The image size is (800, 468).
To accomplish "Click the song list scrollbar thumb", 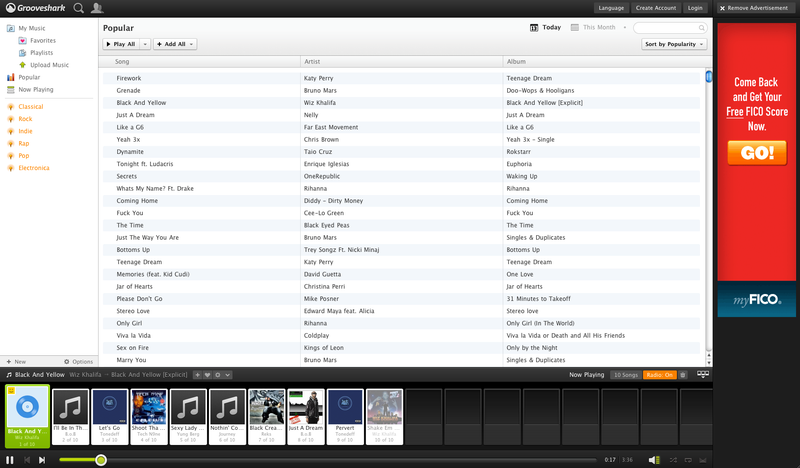I will click(x=709, y=77).
